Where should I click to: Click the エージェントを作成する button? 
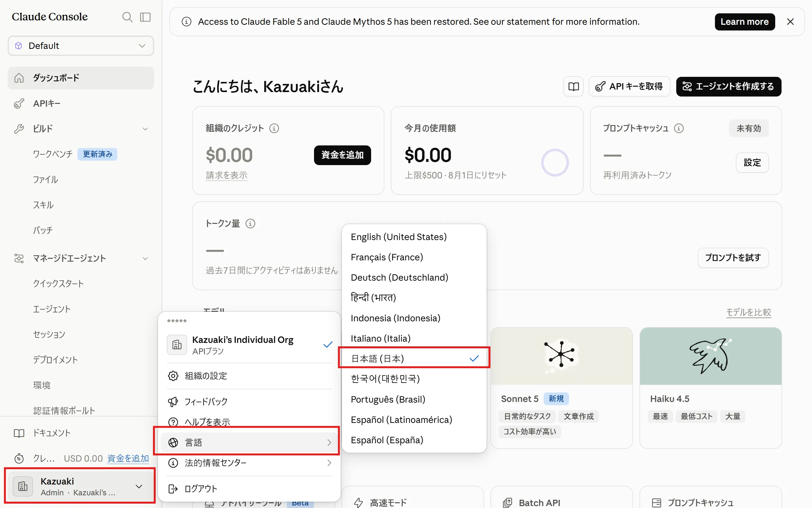coord(729,87)
